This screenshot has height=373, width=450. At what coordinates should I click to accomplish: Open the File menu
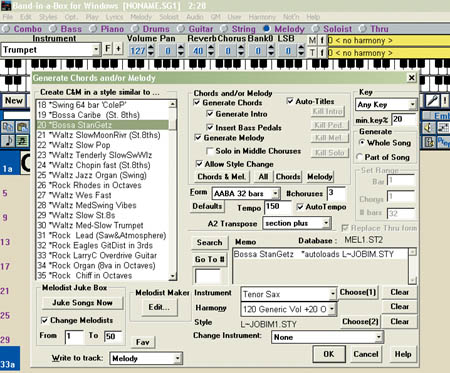point(8,17)
